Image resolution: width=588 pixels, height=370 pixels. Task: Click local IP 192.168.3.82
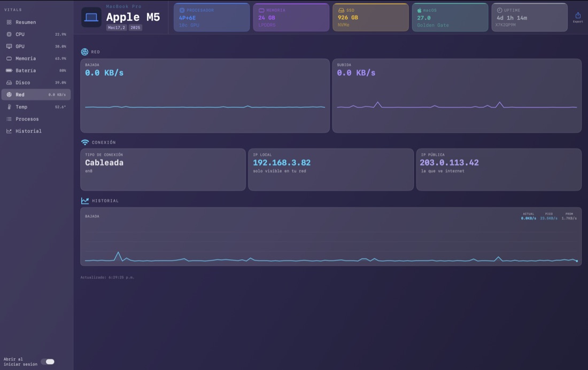pyautogui.click(x=282, y=163)
